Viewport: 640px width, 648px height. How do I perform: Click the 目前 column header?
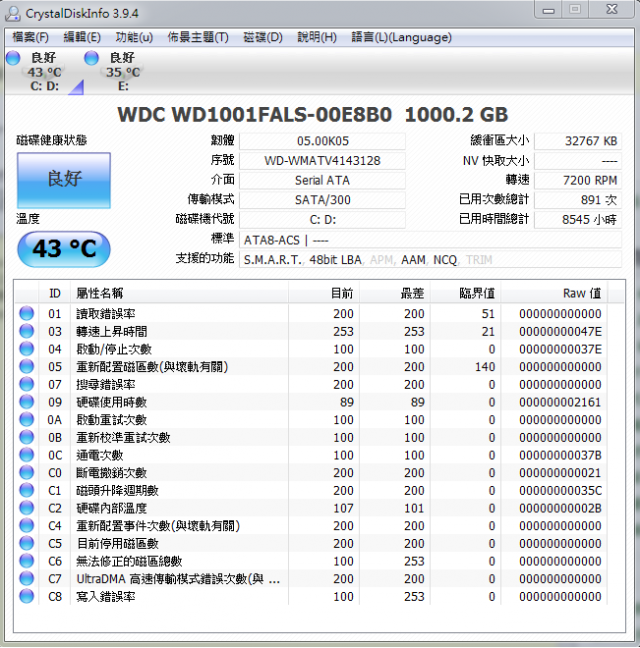click(324, 293)
